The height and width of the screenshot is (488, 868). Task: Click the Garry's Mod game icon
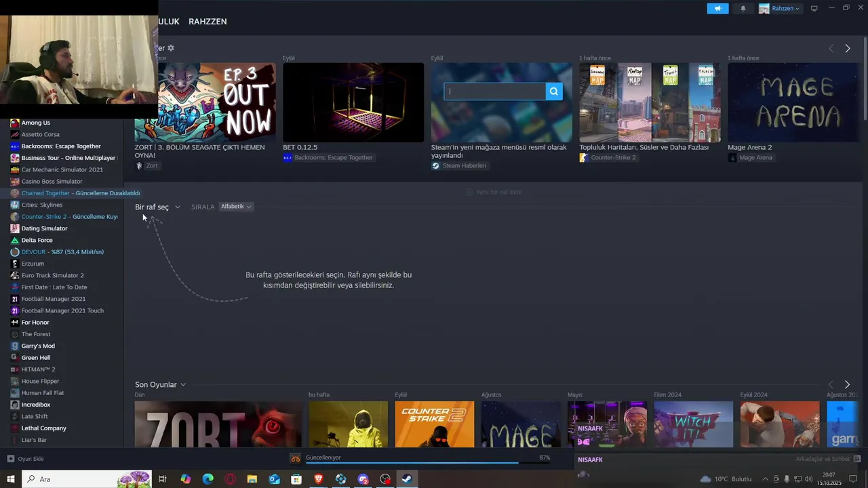pos(15,346)
